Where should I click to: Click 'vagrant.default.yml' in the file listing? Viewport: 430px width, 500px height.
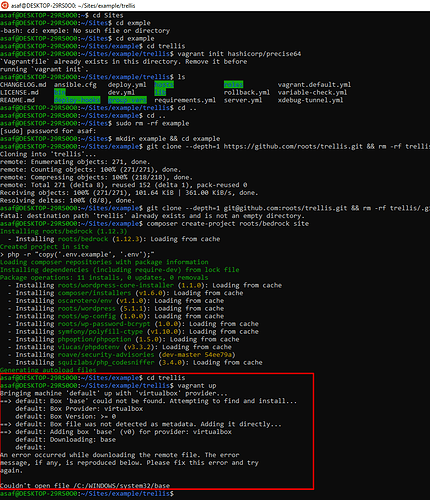314,85
